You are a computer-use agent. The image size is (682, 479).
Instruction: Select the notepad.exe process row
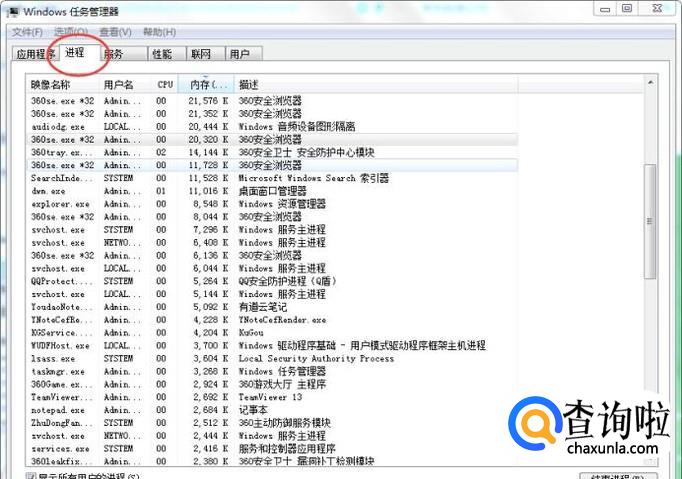tap(58, 410)
